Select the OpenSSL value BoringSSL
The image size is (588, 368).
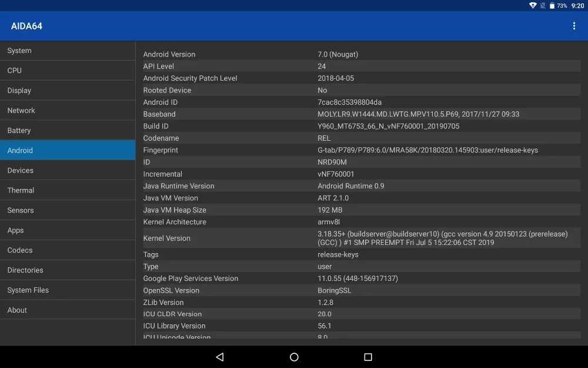point(334,291)
